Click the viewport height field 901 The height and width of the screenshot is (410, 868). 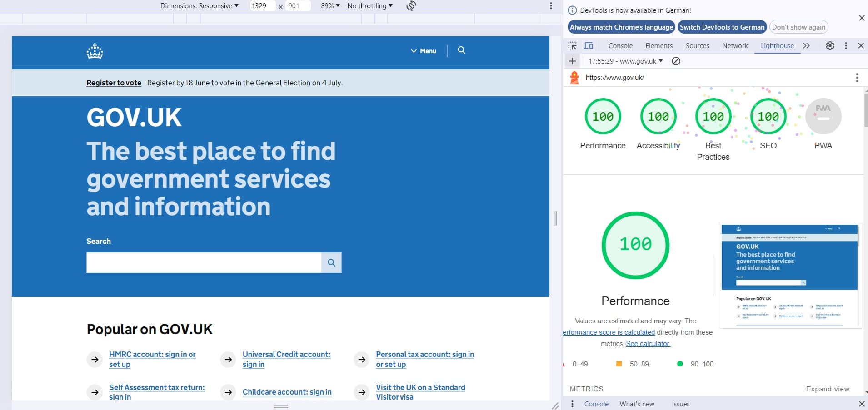pyautogui.click(x=298, y=6)
